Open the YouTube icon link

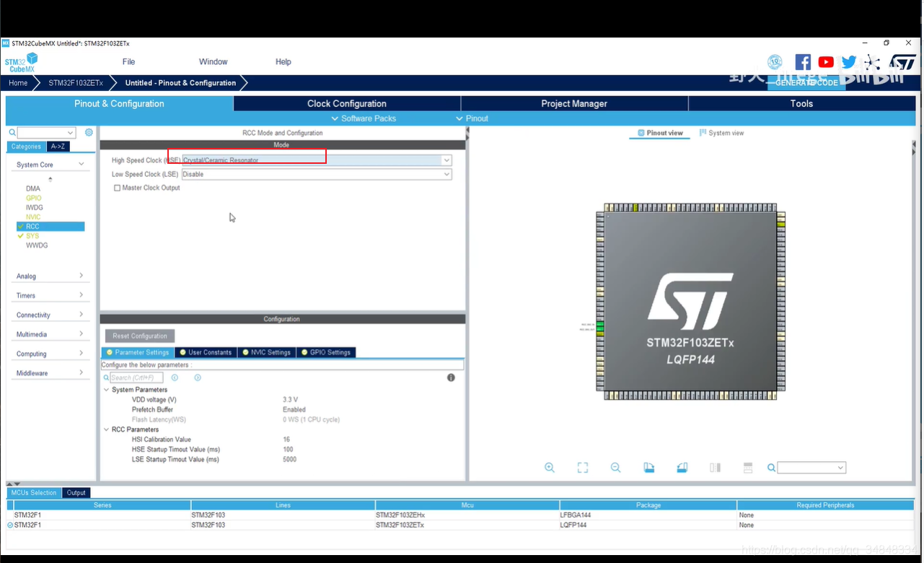[826, 62]
